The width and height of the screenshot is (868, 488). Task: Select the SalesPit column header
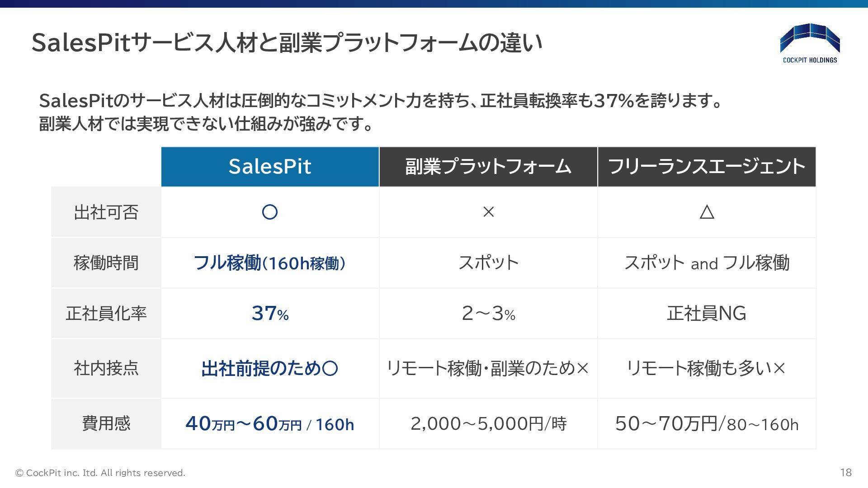[x=270, y=167]
